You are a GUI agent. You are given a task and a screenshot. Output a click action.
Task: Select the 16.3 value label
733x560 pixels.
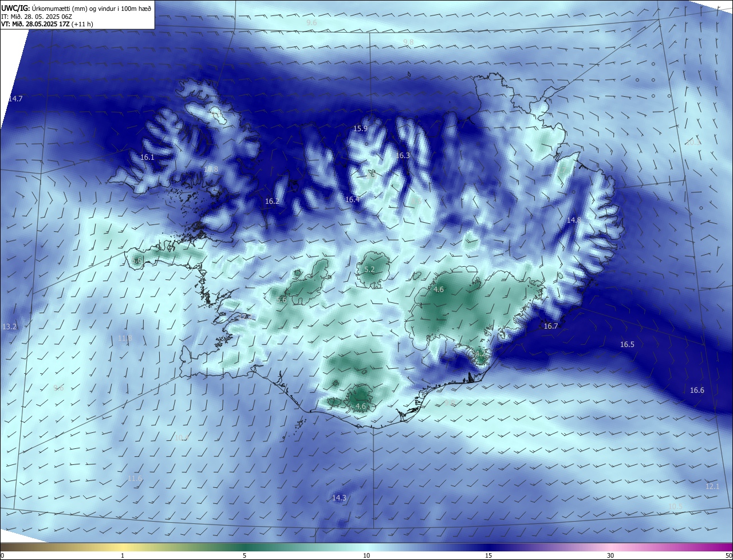coord(403,156)
